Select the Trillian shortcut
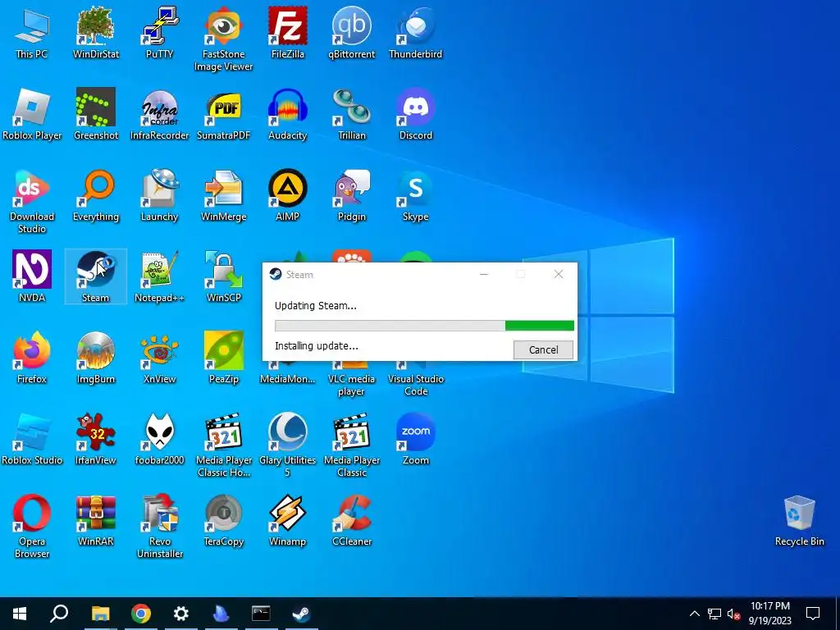840x630 pixels. pos(351,115)
